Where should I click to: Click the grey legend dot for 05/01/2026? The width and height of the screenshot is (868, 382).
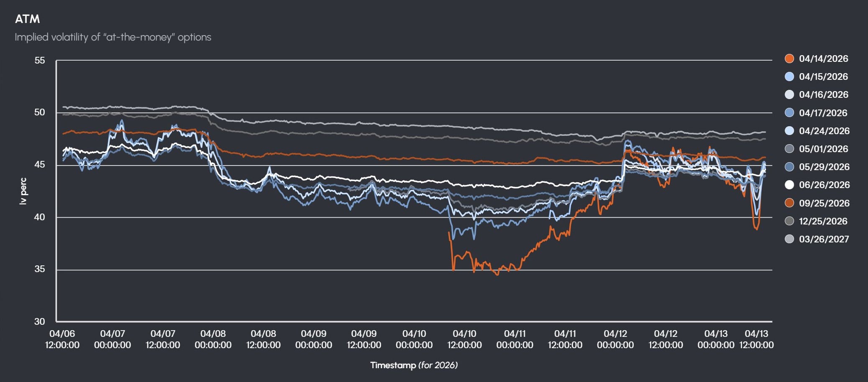click(x=789, y=149)
